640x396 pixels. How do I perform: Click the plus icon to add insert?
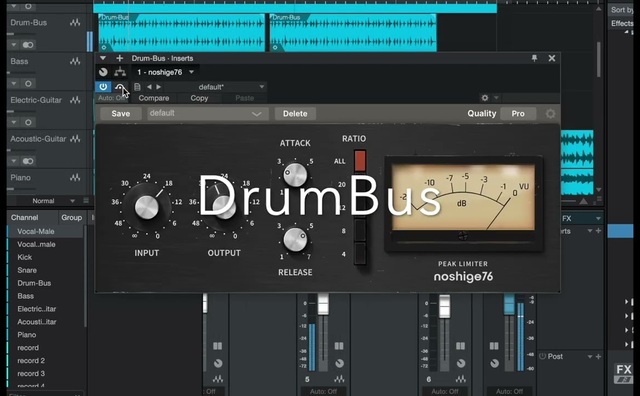[x=119, y=58]
